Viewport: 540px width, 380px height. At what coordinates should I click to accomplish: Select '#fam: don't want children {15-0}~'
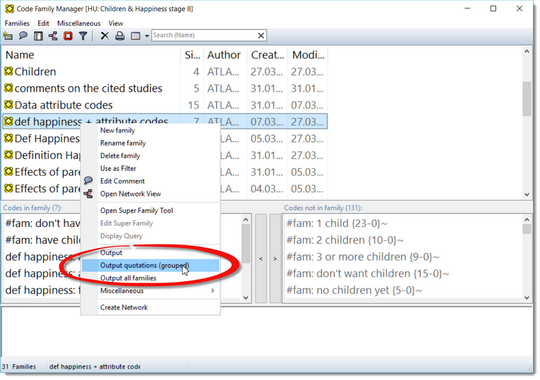368,274
